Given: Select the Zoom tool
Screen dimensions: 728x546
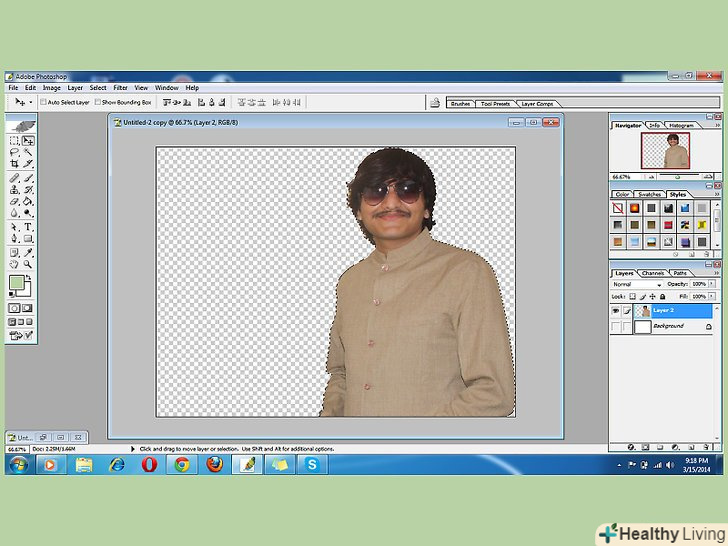Looking at the screenshot, I should coord(28,264).
